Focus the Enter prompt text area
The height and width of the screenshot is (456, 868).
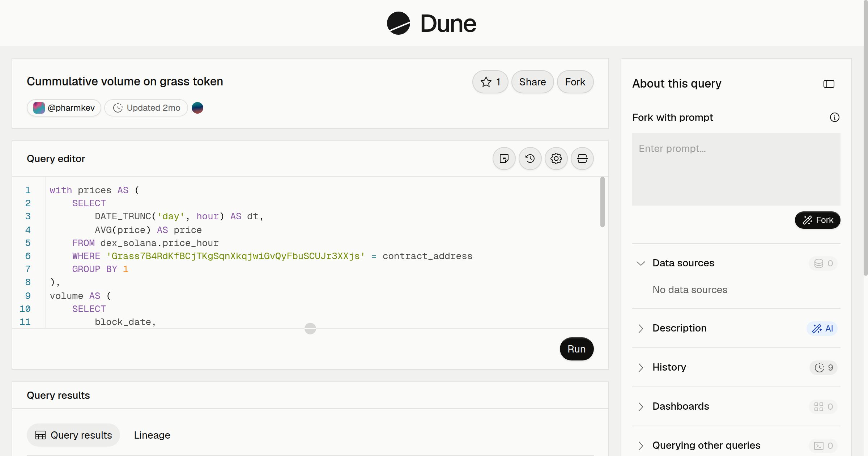click(736, 169)
